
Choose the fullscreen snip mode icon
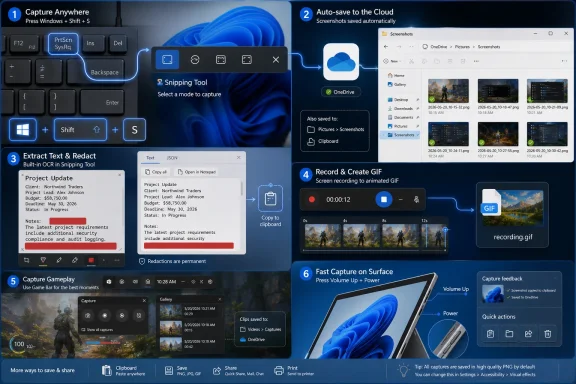coord(247,60)
